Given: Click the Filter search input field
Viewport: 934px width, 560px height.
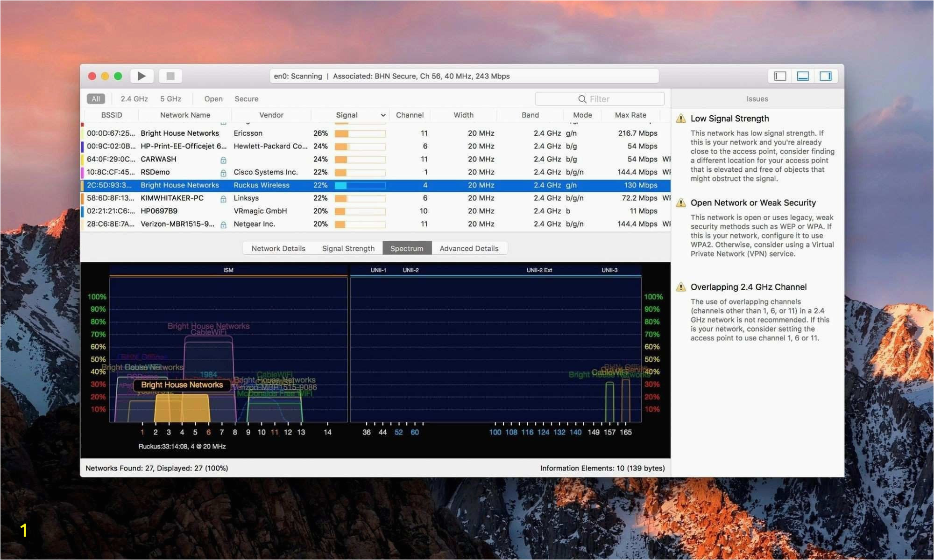Looking at the screenshot, I should coord(601,98).
